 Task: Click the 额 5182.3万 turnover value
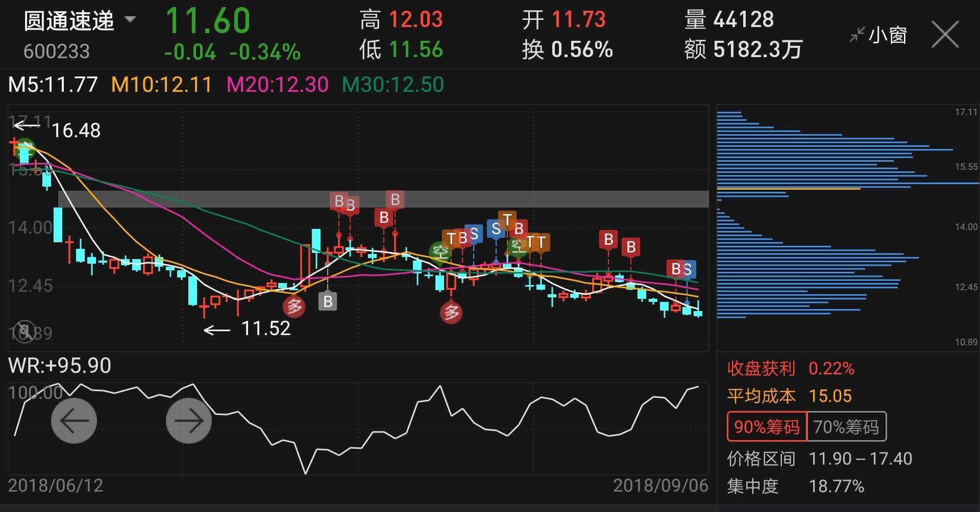[744, 50]
